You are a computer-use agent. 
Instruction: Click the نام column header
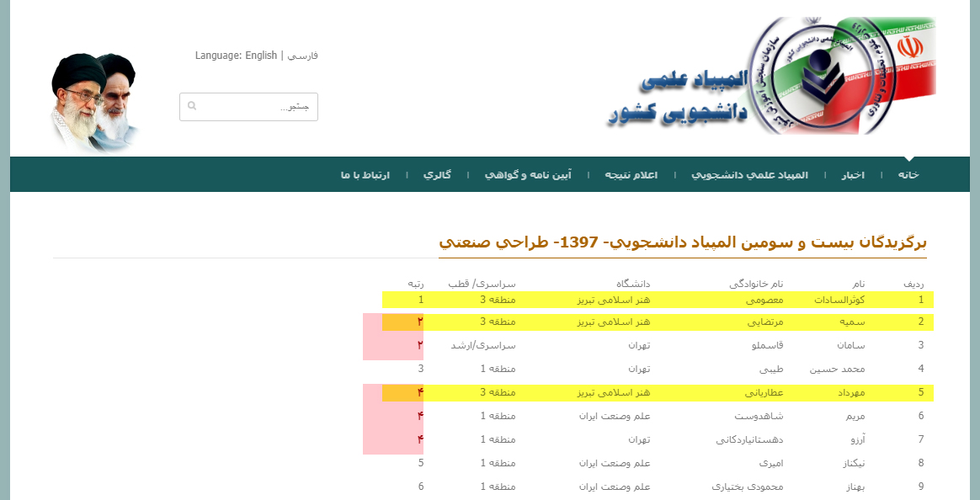click(859, 285)
